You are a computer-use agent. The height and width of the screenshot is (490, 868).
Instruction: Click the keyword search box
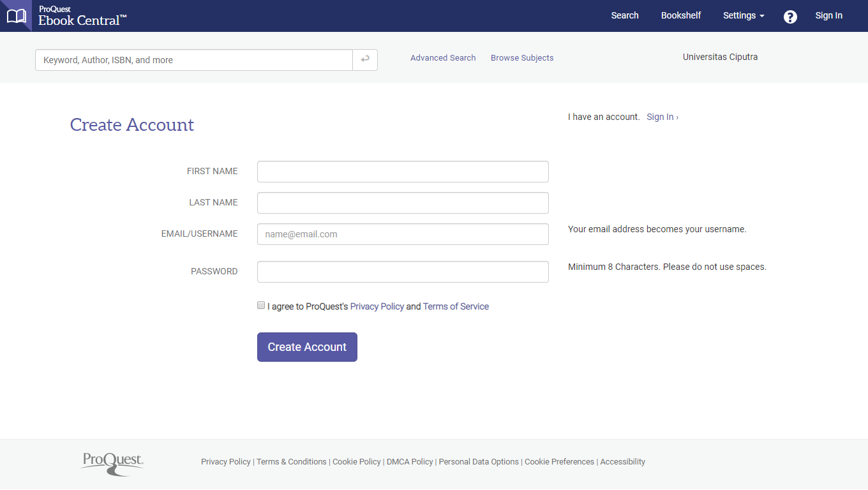[x=194, y=60]
